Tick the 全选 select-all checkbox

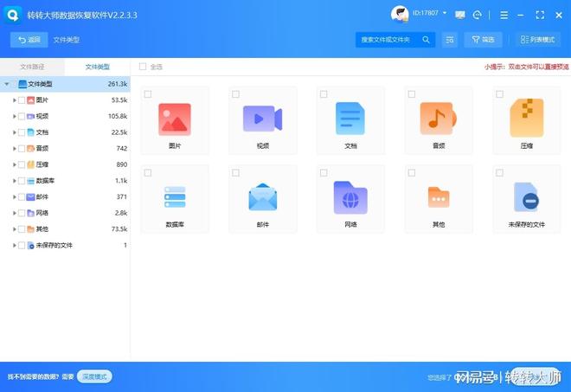point(143,67)
